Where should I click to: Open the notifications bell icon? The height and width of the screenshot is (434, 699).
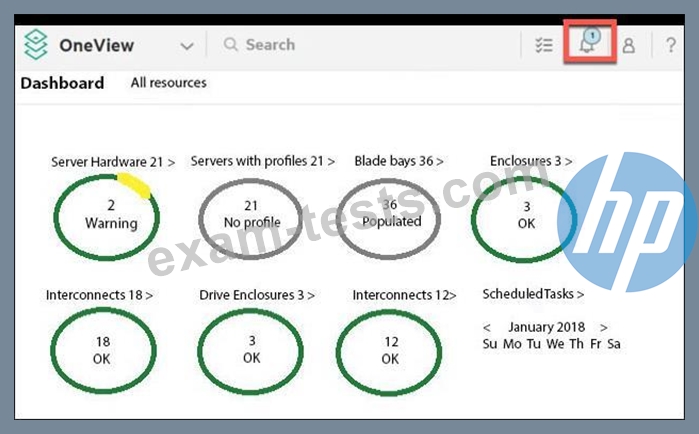[589, 42]
